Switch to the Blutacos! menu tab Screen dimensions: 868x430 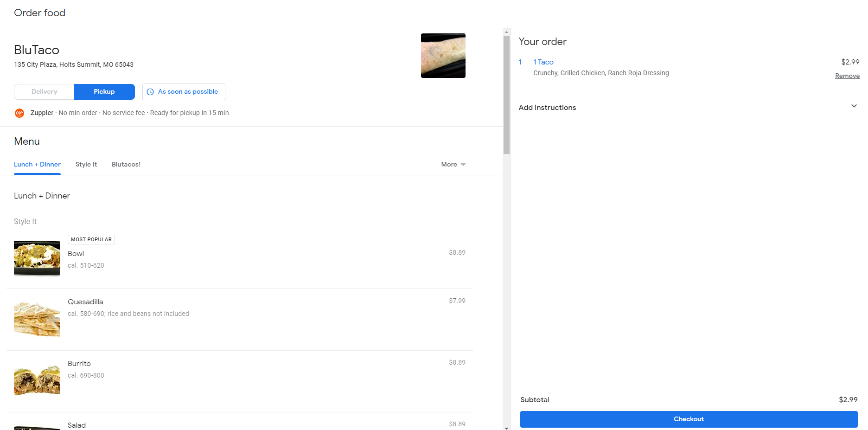(x=126, y=164)
